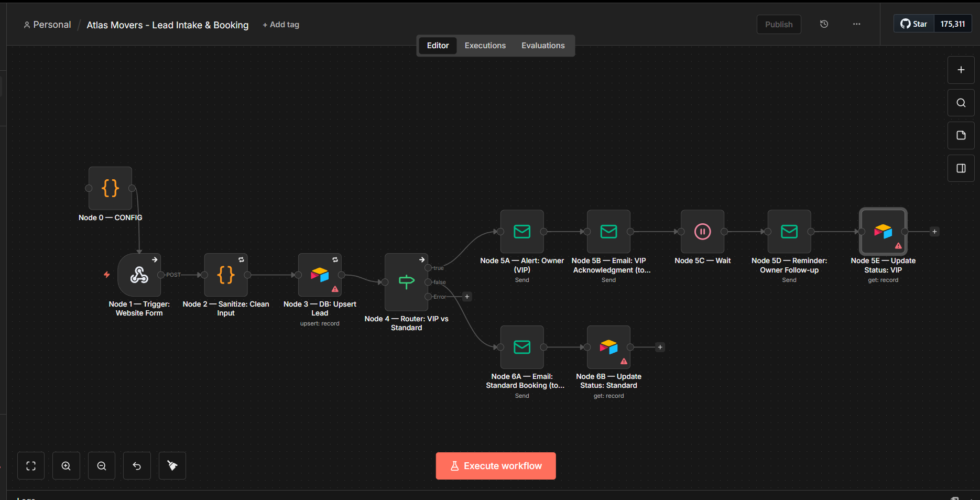Publish the workflow

(x=778, y=24)
